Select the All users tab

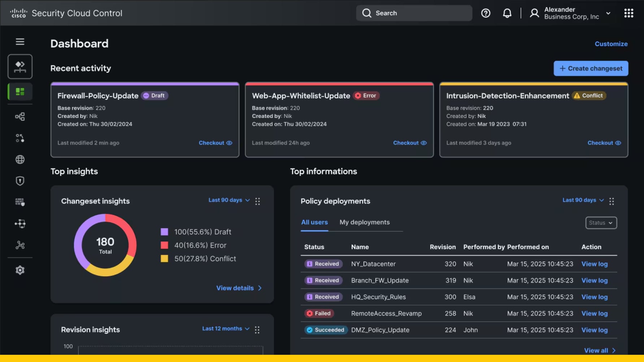click(314, 222)
